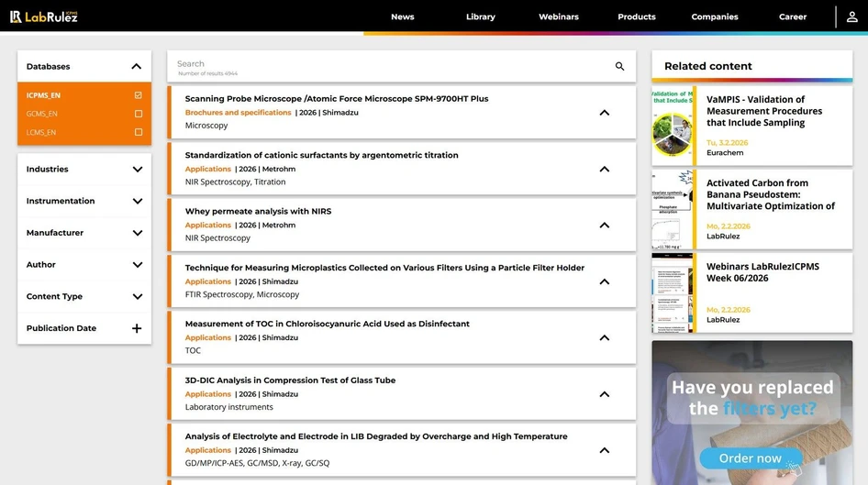Click the VaMPIS related content thumbnail

tap(672, 127)
